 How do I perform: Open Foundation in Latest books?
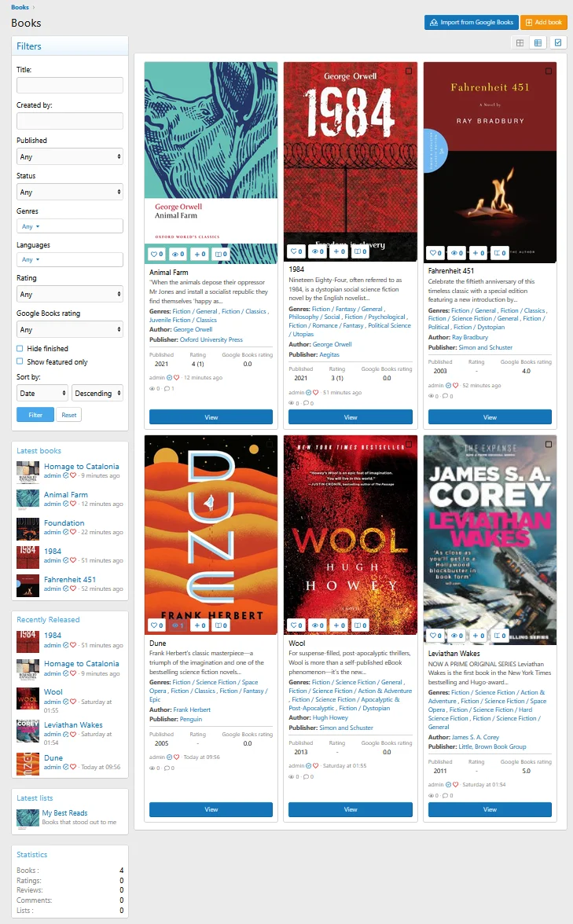pyautogui.click(x=64, y=522)
